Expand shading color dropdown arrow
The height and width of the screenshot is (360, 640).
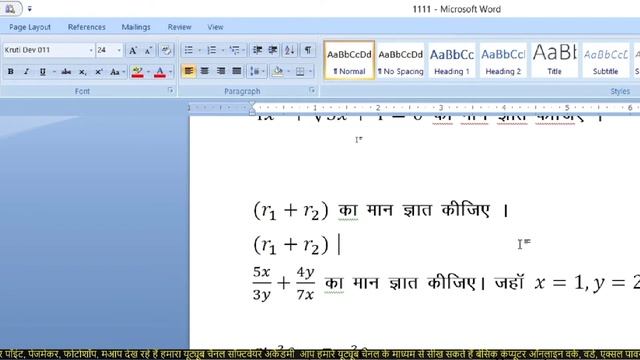pyautogui.click(x=289, y=72)
